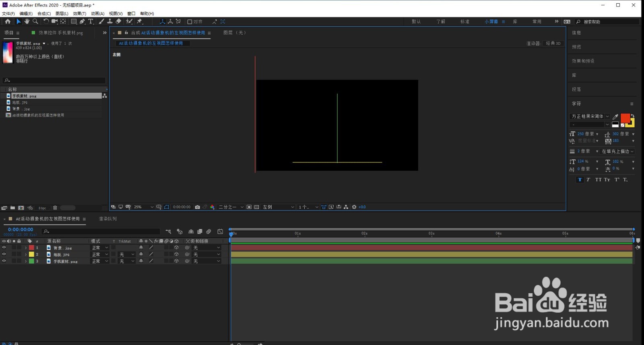Select the Pan Behind anchor point tool

pos(63,21)
